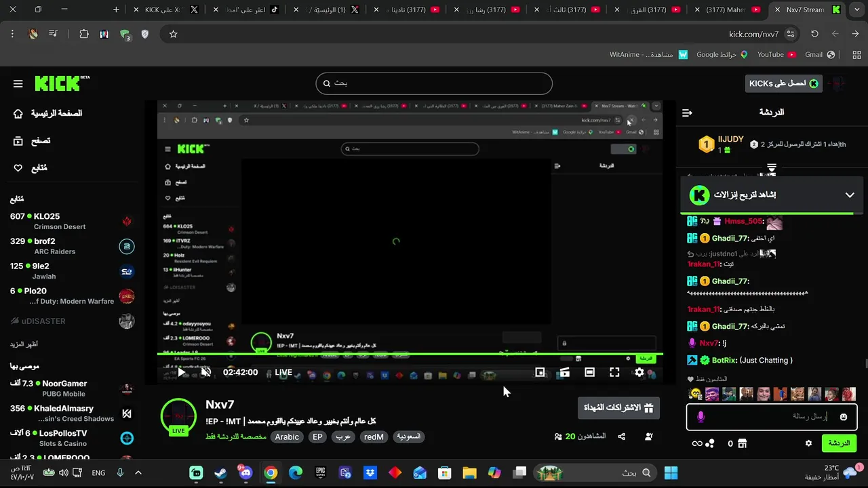Open clip creation icon in player

(x=564, y=372)
